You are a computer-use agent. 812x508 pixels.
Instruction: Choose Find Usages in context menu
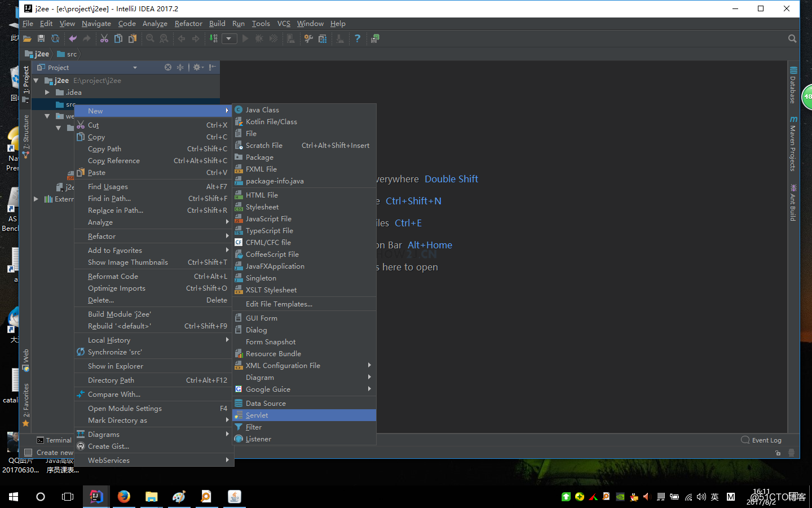pos(153,186)
